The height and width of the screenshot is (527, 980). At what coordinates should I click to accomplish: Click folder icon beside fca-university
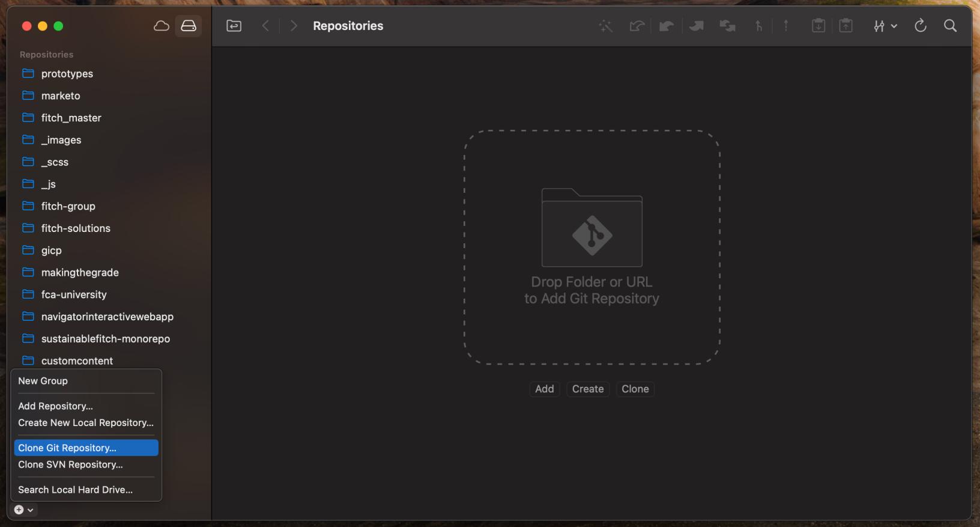tap(28, 294)
